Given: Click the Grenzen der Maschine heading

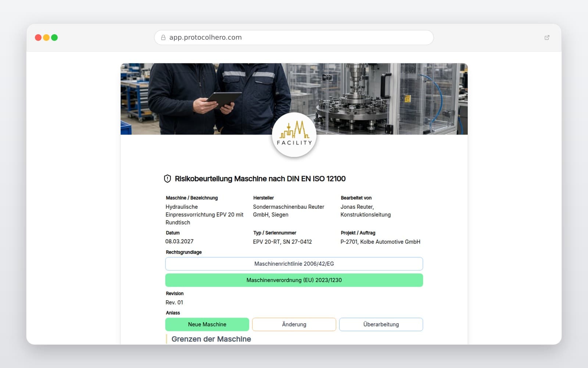Looking at the screenshot, I should (211, 339).
